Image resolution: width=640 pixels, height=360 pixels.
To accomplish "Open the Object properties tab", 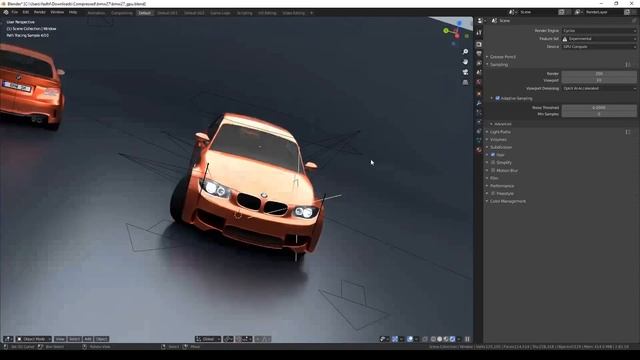I will [x=479, y=93].
